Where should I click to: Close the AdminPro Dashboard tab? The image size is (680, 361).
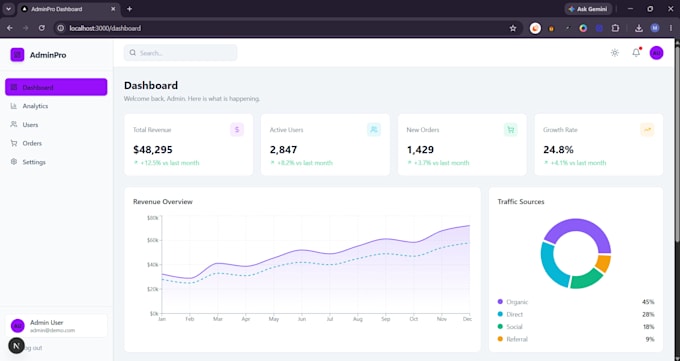coord(113,9)
